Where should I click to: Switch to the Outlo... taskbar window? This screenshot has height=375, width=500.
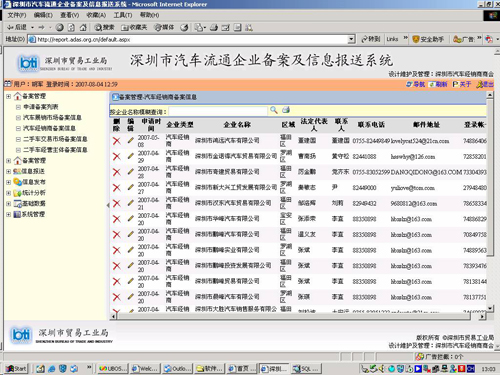(x=177, y=369)
